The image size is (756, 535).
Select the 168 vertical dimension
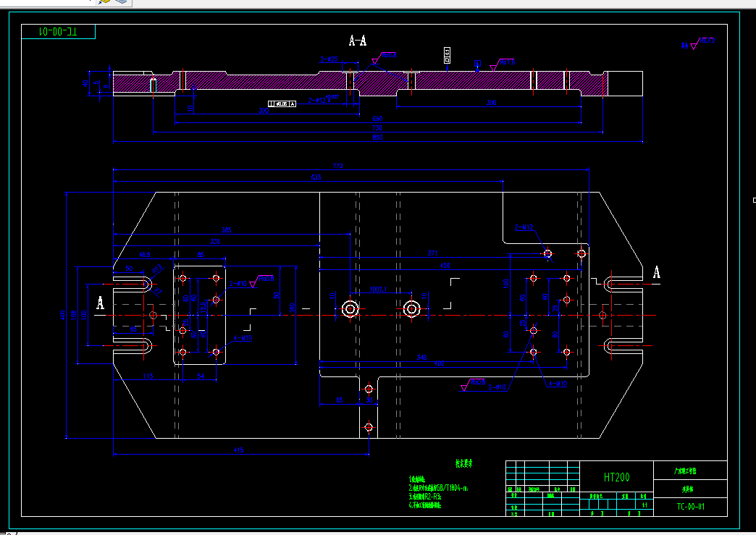click(x=74, y=315)
